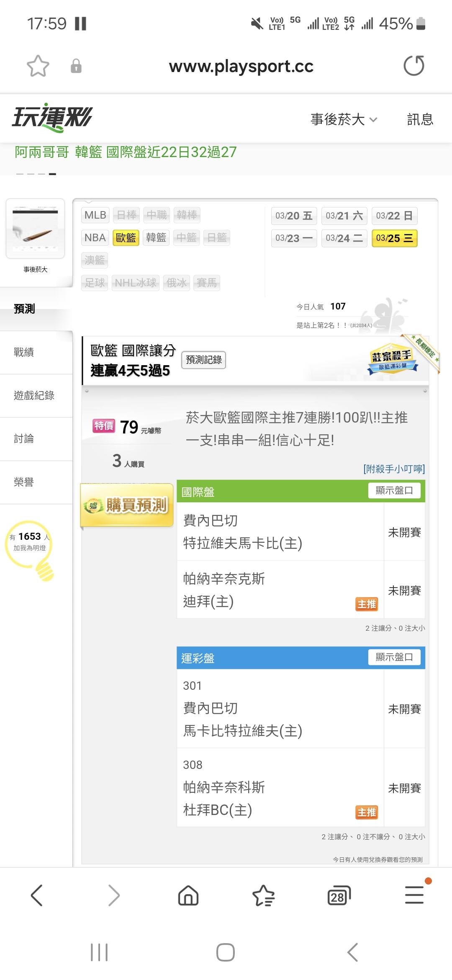Expand the 事後菸大 account dropdown
The width and height of the screenshot is (452, 980).
click(344, 120)
